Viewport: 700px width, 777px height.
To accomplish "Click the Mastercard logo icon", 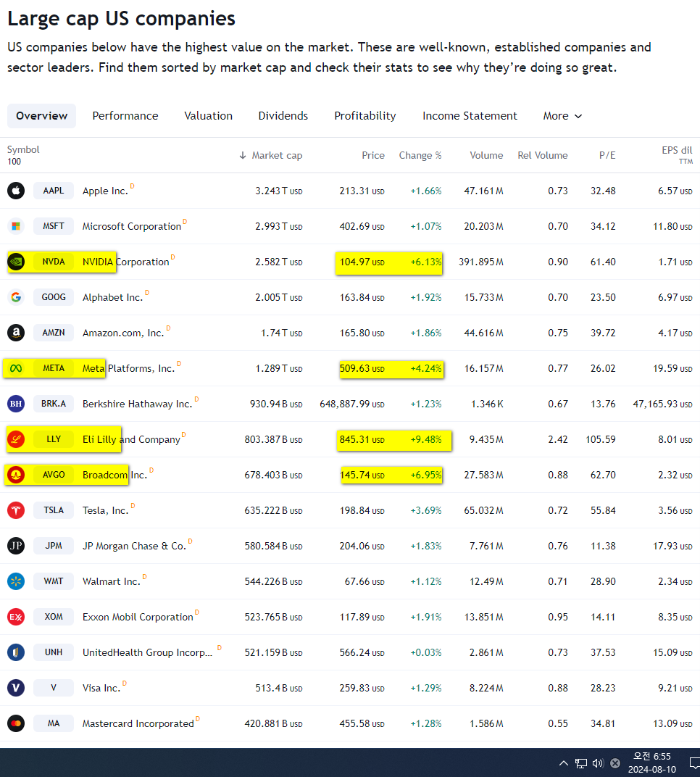I will [16, 723].
